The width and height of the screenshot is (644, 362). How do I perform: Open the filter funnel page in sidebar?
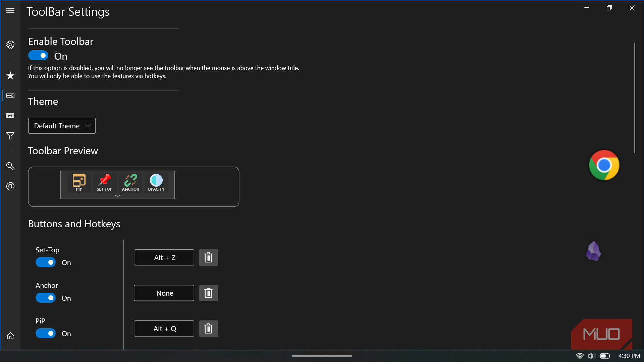click(x=10, y=136)
